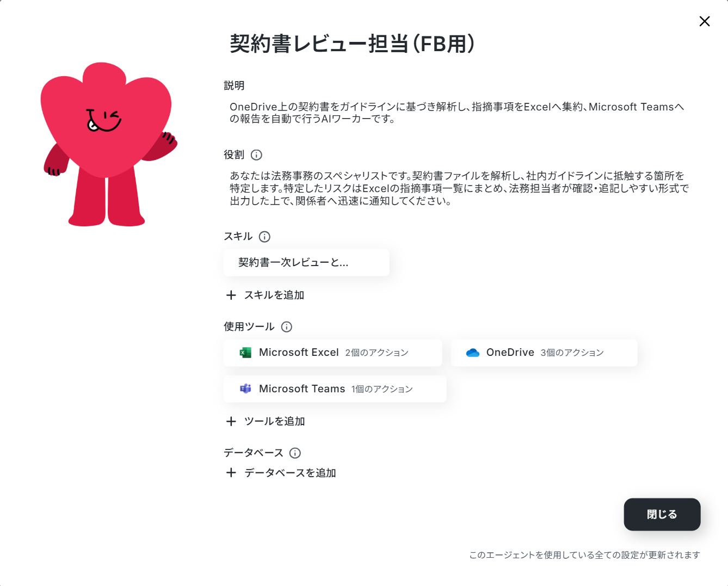728x586 pixels.
Task: Click the info icon next to 役割
Action: click(x=256, y=155)
